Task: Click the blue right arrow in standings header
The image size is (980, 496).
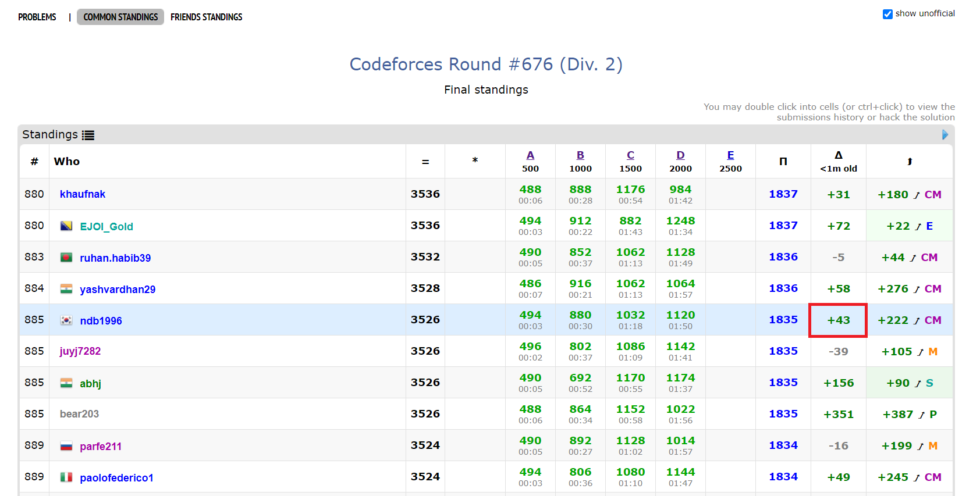Action: point(945,135)
